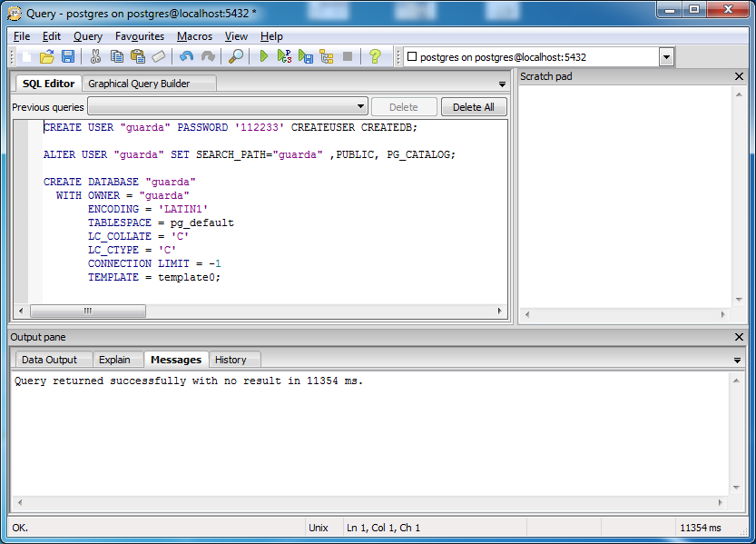Open the SQL Editor panel options chevron

click(501, 83)
